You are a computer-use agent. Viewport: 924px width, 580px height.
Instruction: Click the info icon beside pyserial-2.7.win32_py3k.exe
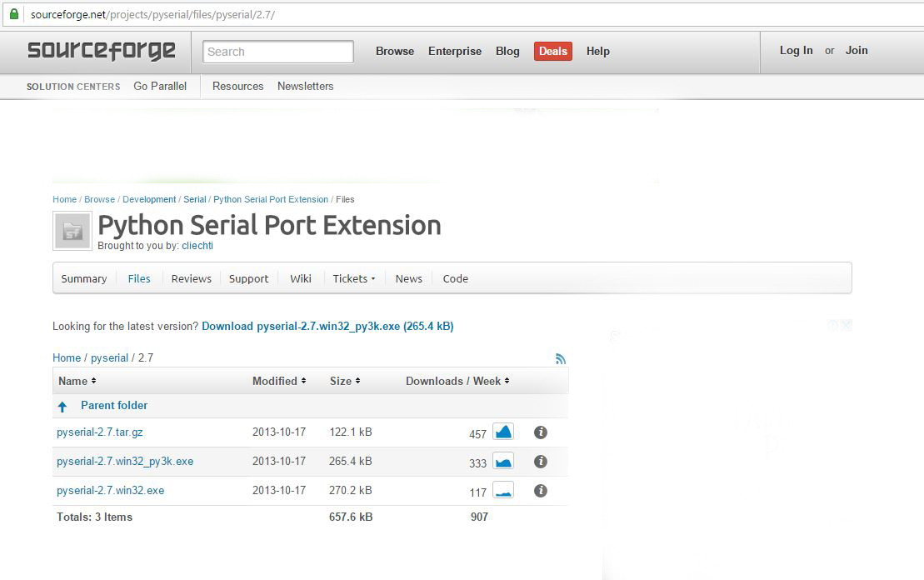click(x=541, y=461)
